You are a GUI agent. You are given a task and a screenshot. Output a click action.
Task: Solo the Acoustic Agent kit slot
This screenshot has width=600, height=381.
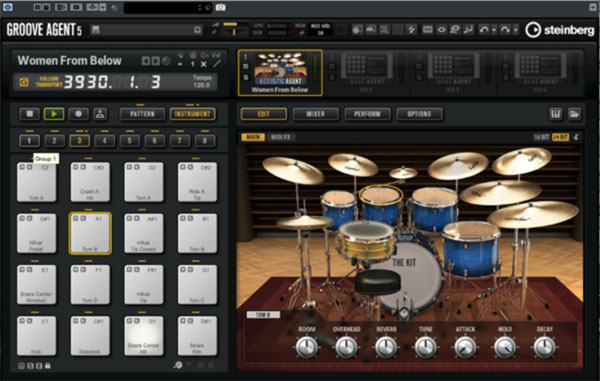pos(246,77)
